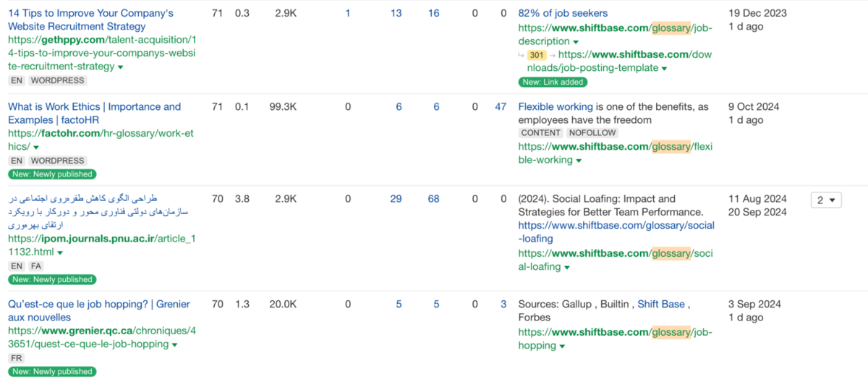Click the WORDPRESS tag under gethppy.com URL
This screenshot has width=868, height=382.
[57, 80]
